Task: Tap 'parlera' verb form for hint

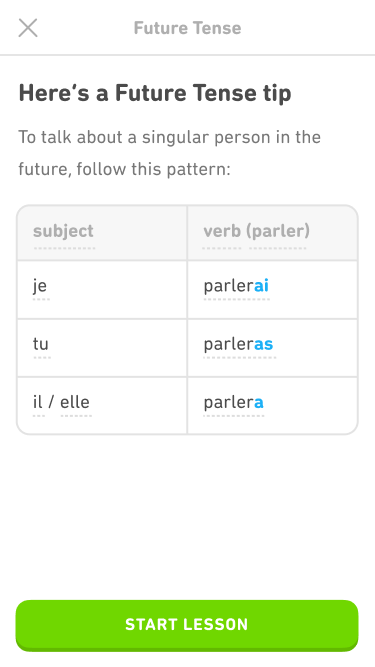Action: (233, 402)
